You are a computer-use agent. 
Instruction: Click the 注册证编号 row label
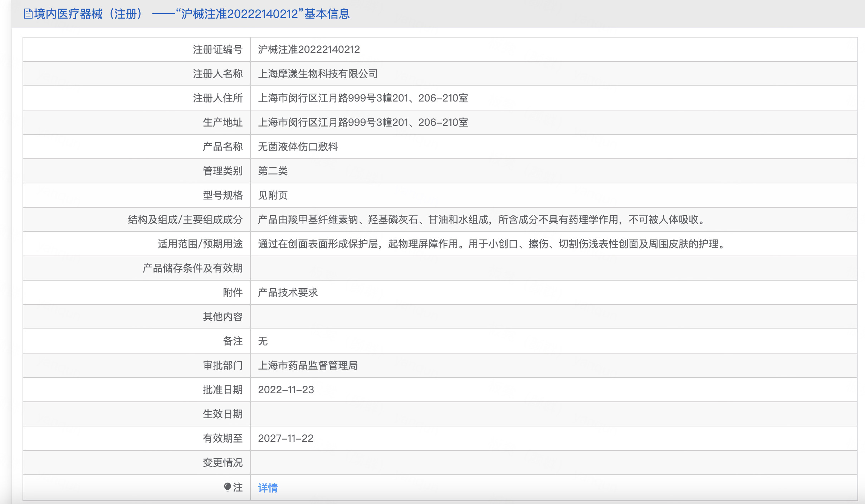[218, 49]
